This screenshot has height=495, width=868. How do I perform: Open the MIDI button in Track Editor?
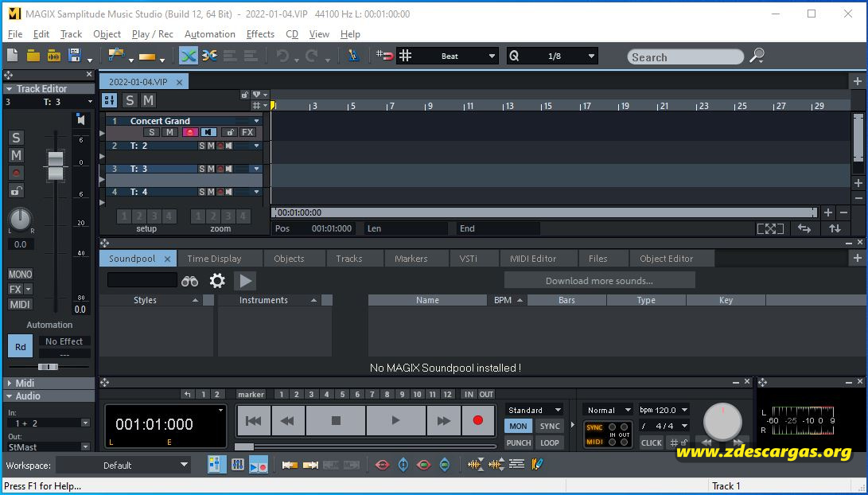point(20,305)
